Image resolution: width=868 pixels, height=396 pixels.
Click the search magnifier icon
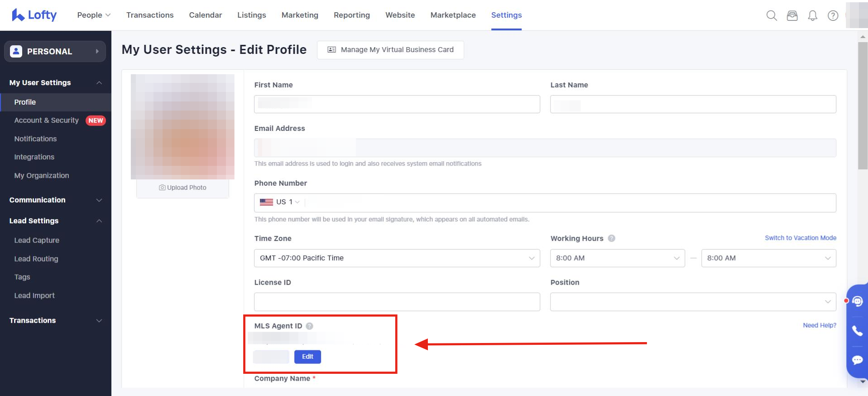pos(772,16)
